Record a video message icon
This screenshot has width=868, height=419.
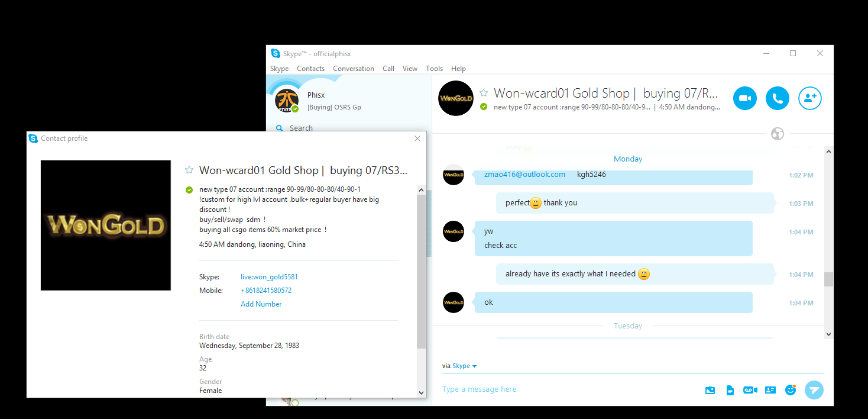coord(750,390)
